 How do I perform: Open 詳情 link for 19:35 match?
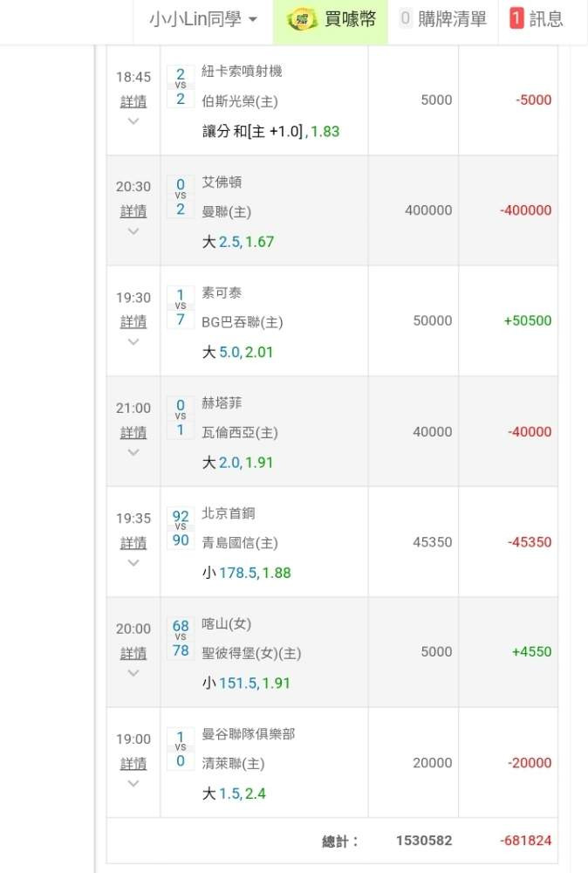(133, 543)
